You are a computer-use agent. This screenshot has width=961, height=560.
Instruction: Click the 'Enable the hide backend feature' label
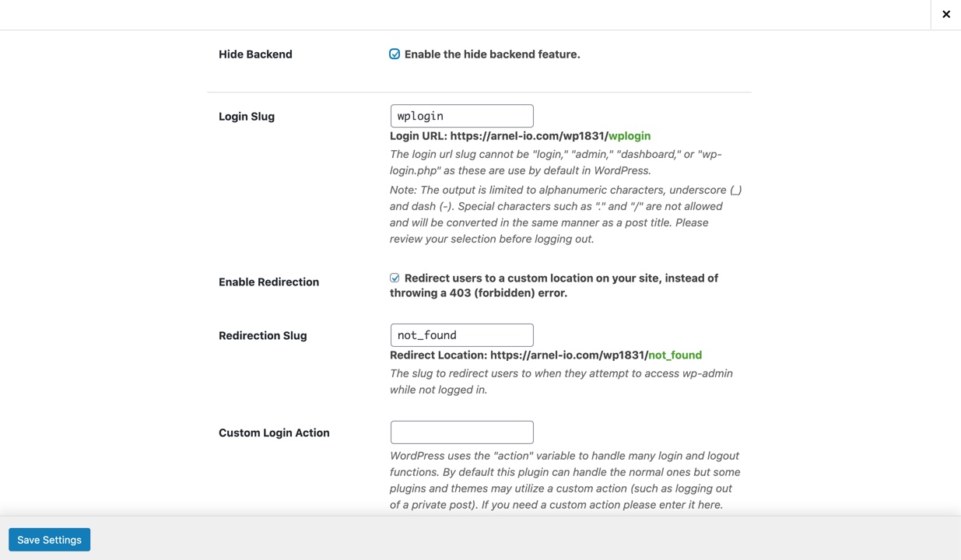pos(492,54)
